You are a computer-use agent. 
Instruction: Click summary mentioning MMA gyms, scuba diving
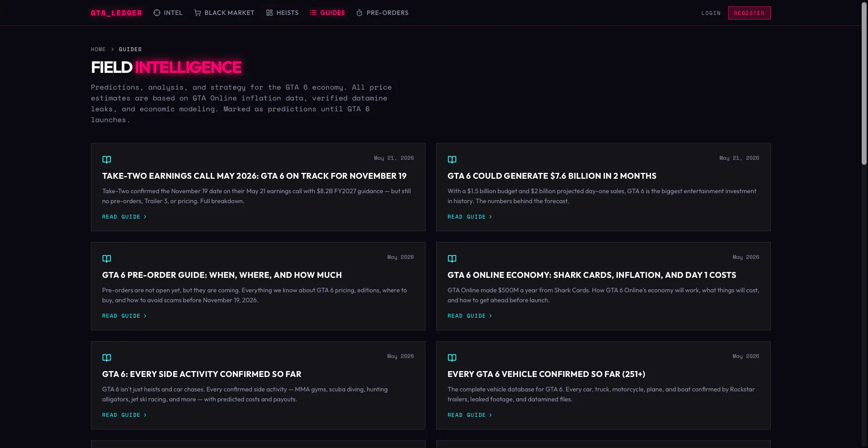pyautogui.click(x=245, y=395)
